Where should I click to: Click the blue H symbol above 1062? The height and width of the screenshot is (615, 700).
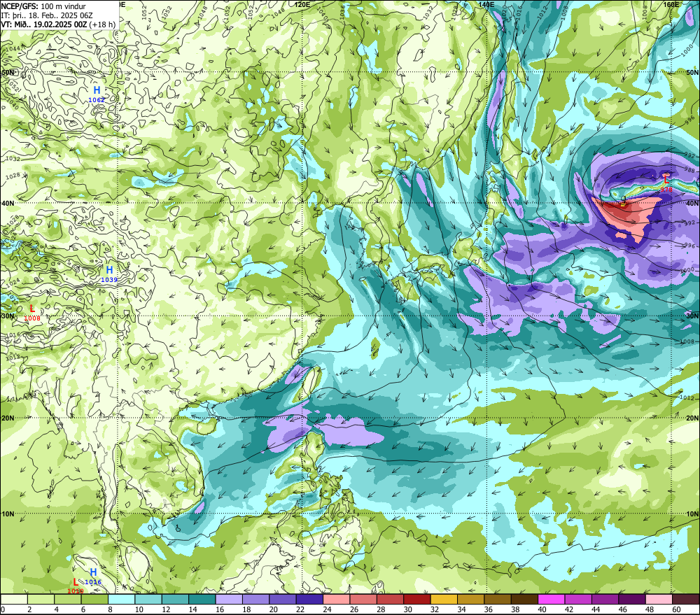pos(97,90)
